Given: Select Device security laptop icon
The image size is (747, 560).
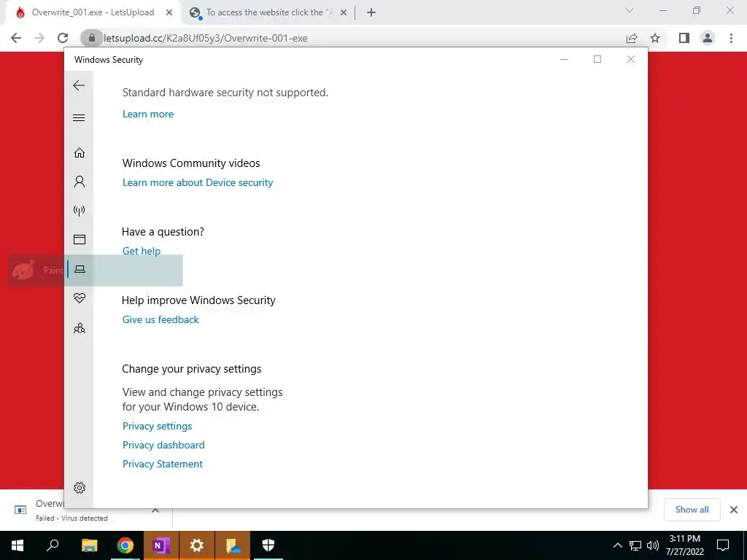Looking at the screenshot, I should pyautogui.click(x=80, y=269).
